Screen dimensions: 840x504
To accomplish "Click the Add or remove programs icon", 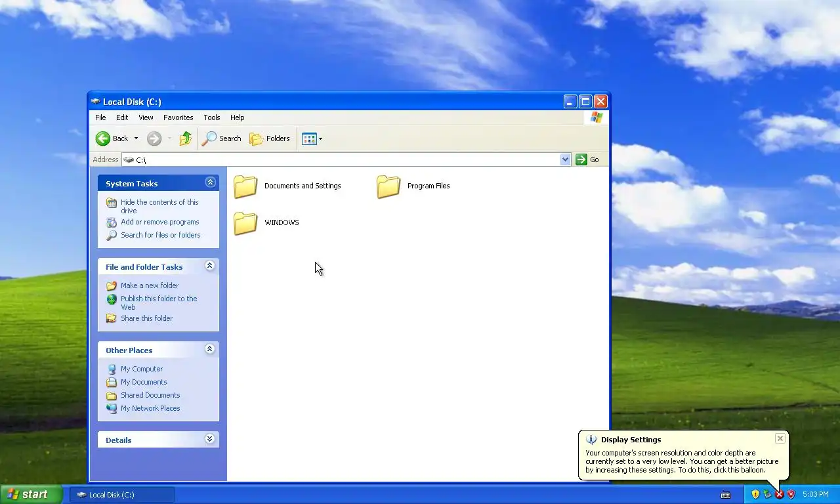I will [x=112, y=222].
